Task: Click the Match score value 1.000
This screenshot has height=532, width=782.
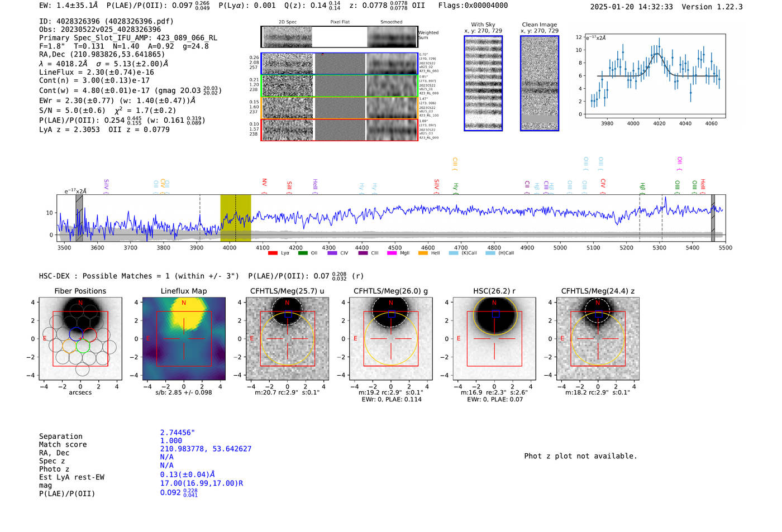Action: [x=171, y=440]
